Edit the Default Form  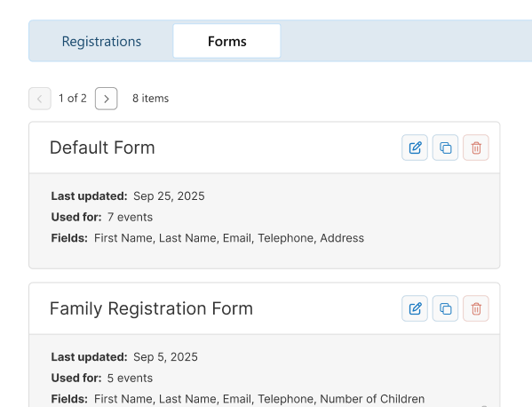[x=415, y=148]
